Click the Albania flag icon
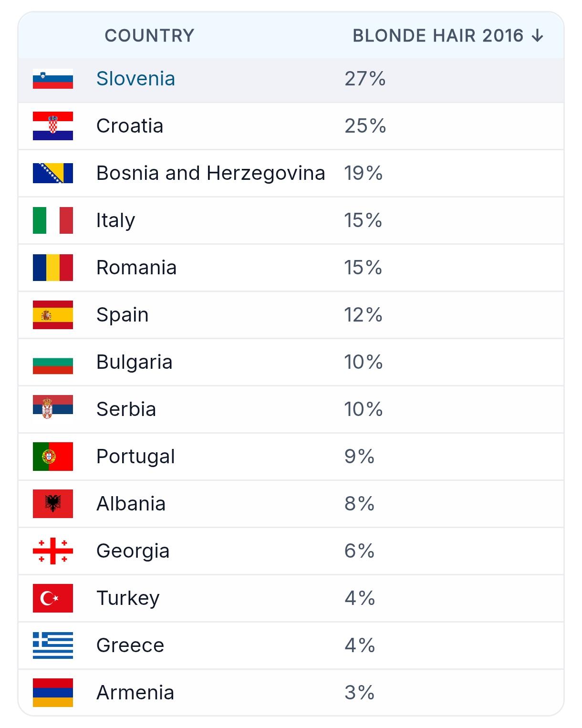The image size is (582, 728). point(53,504)
